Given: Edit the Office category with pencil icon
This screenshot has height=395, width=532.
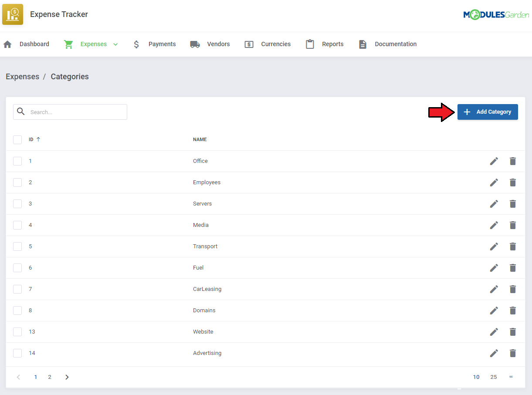Looking at the screenshot, I should (x=494, y=161).
